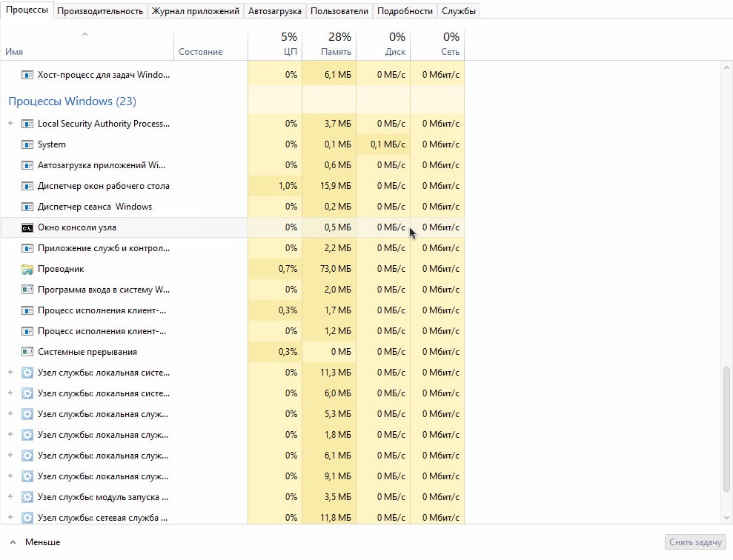This screenshot has width=733, height=560.
Task: Switch to the Автозагрузка tab
Action: pyautogui.click(x=275, y=11)
